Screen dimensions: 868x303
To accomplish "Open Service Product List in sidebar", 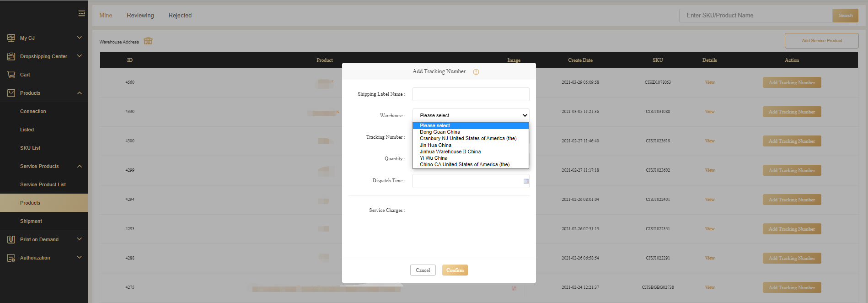I will pyautogui.click(x=43, y=184).
